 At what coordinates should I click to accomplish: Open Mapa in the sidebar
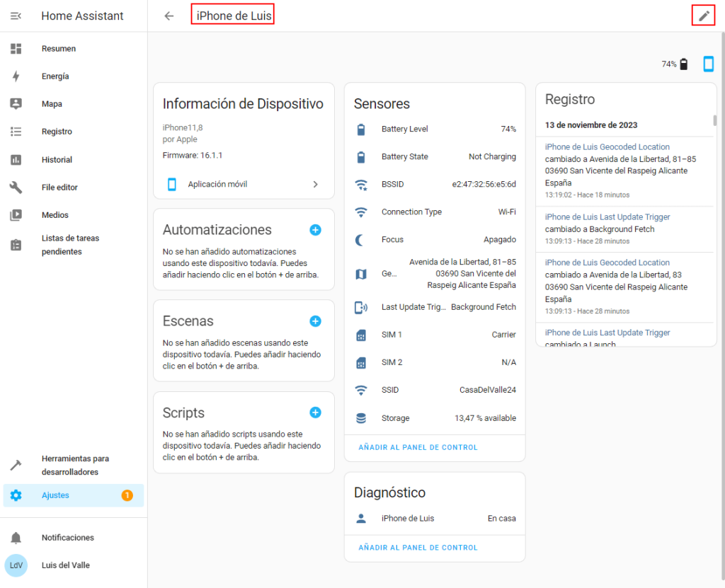[x=52, y=104]
